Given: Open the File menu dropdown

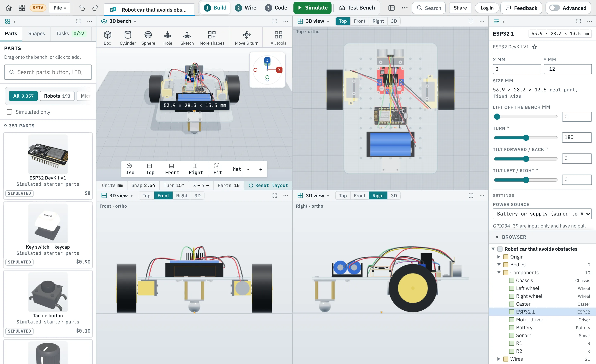Looking at the screenshot, I should click(60, 8).
